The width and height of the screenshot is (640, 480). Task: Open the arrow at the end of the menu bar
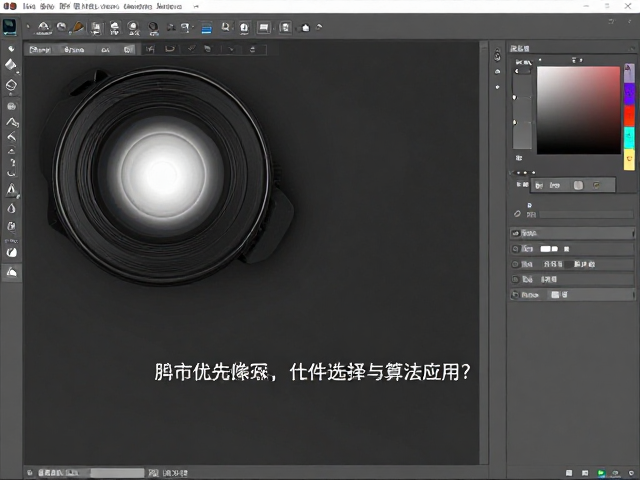coord(196,7)
